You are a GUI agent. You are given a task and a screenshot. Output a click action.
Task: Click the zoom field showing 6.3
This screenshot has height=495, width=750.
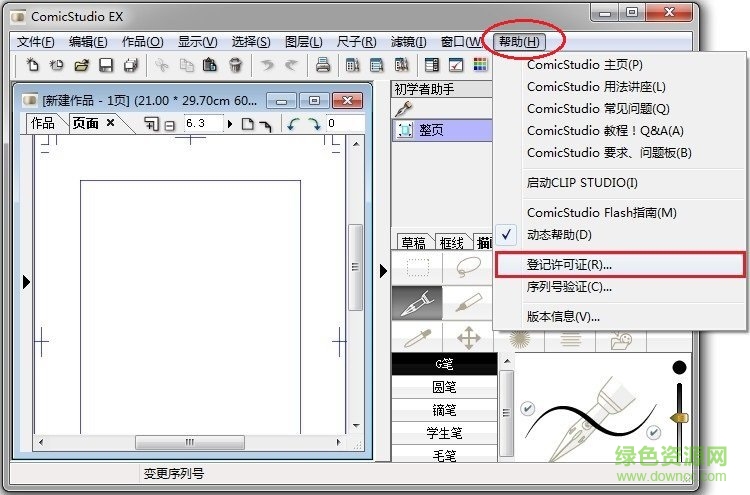(204, 124)
